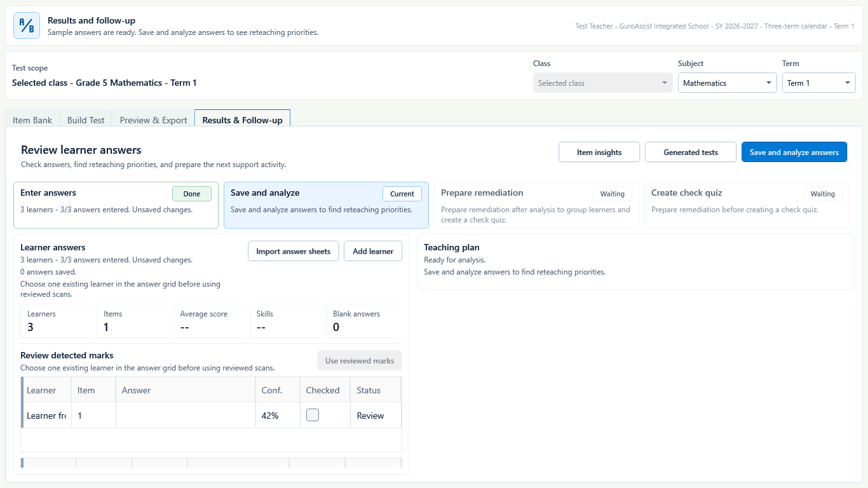
Task: Click Import answer sheets button
Action: tap(293, 251)
